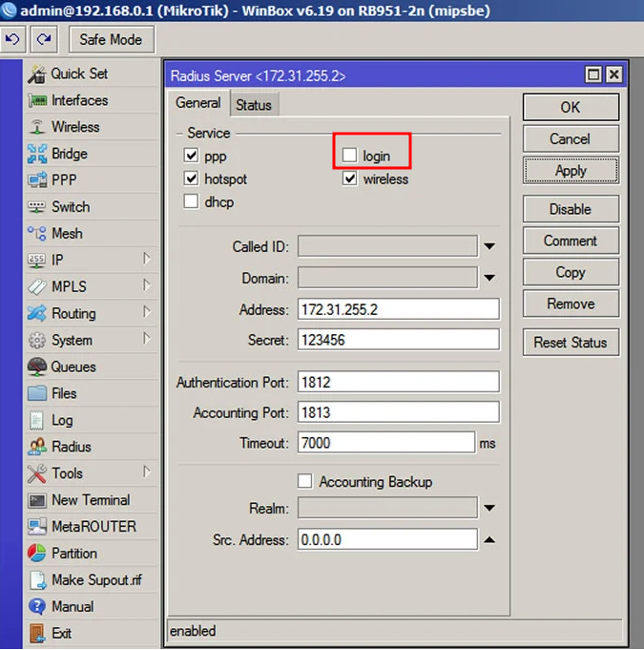Click the Cancel button
Viewport: 644px width, 650px height.
pos(571,138)
